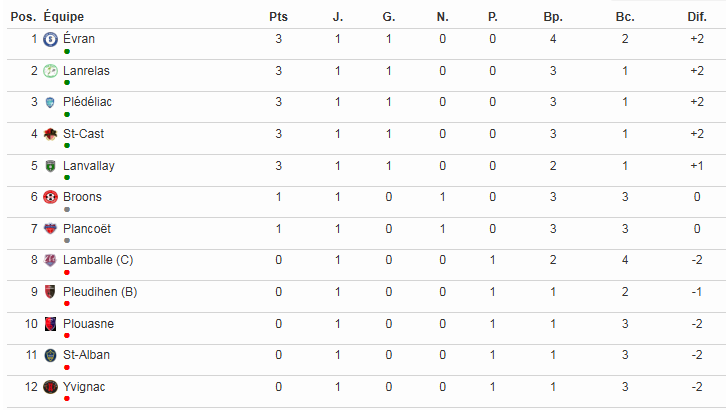Open the Yvignac team page link

click(x=83, y=387)
